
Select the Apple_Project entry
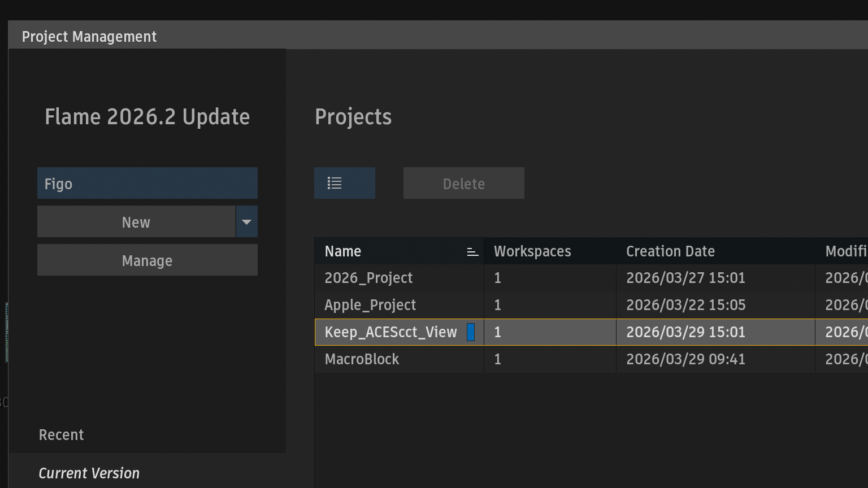(x=370, y=305)
